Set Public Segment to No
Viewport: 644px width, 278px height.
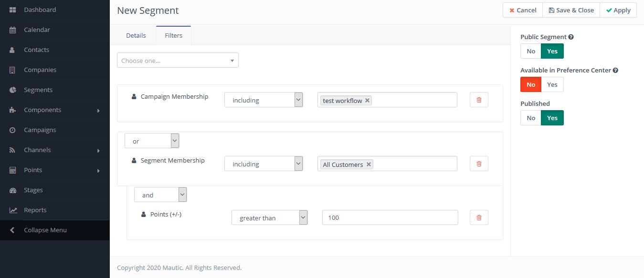[531, 51]
